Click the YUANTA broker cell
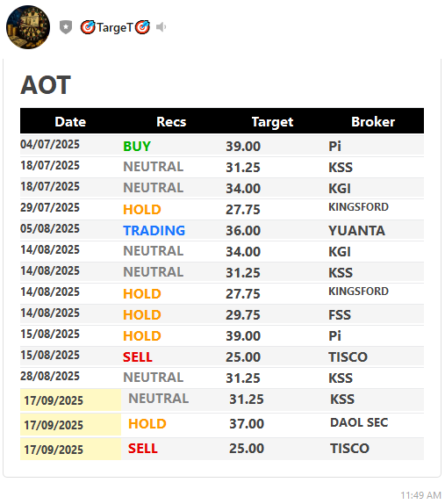The width and height of the screenshot is (445, 504). click(x=356, y=230)
